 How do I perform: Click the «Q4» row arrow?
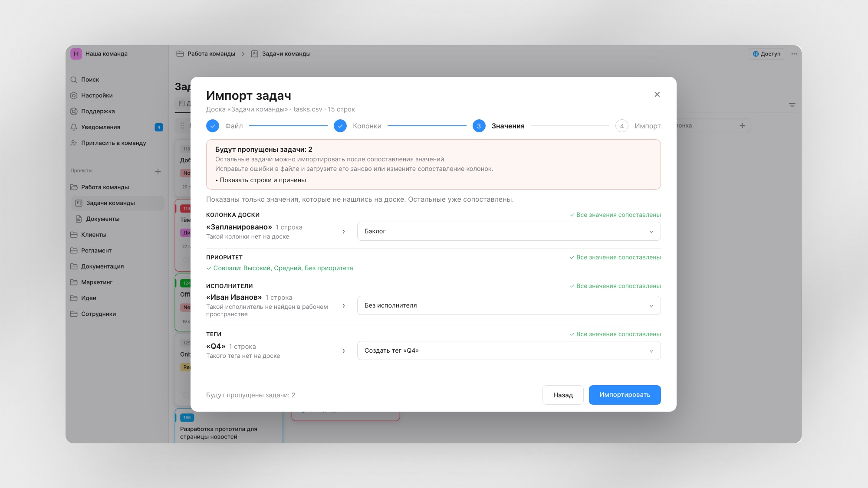pyautogui.click(x=344, y=351)
